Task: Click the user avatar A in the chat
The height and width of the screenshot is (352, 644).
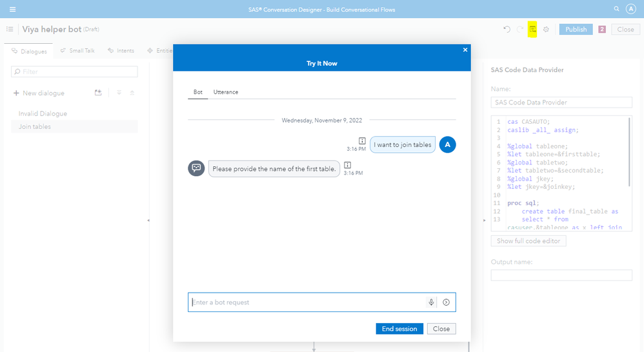Action: point(448,144)
